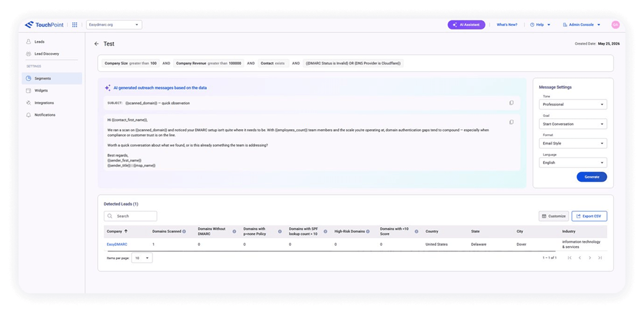
Task: Open the Format dropdown set to Email Style
Action: pyautogui.click(x=573, y=143)
